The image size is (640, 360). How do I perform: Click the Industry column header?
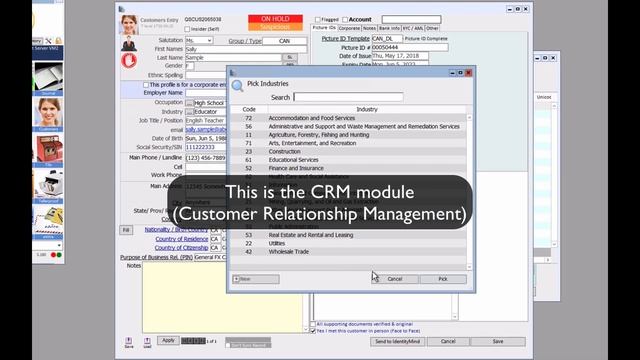pyautogui.click(x=367, y=109)
